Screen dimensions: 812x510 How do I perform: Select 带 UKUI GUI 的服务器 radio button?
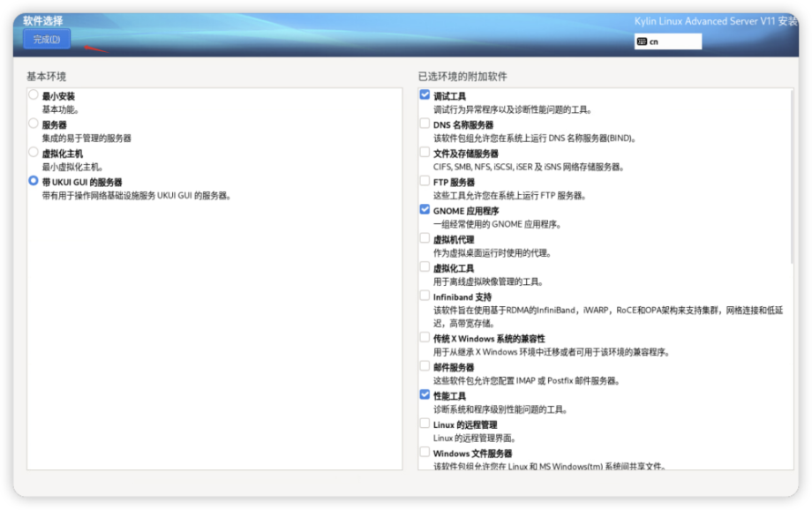click(x=34, y=181)
